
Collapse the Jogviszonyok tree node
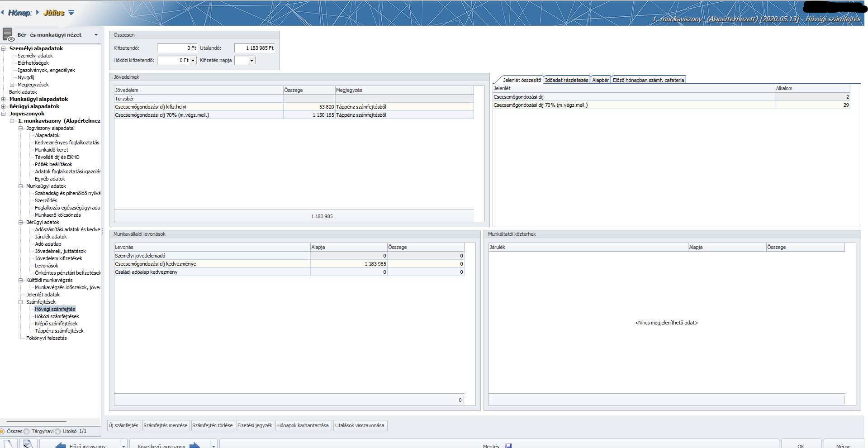pyautogui.click(x=4, y=114)
